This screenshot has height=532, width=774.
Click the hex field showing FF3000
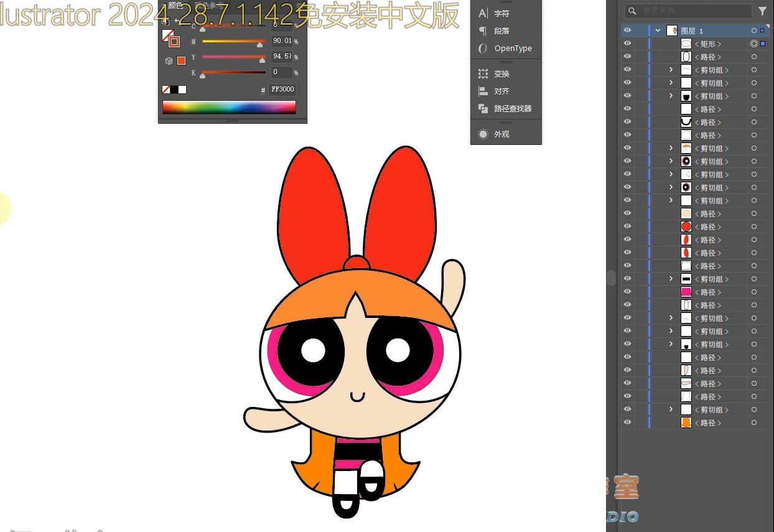tap(282, 90)
